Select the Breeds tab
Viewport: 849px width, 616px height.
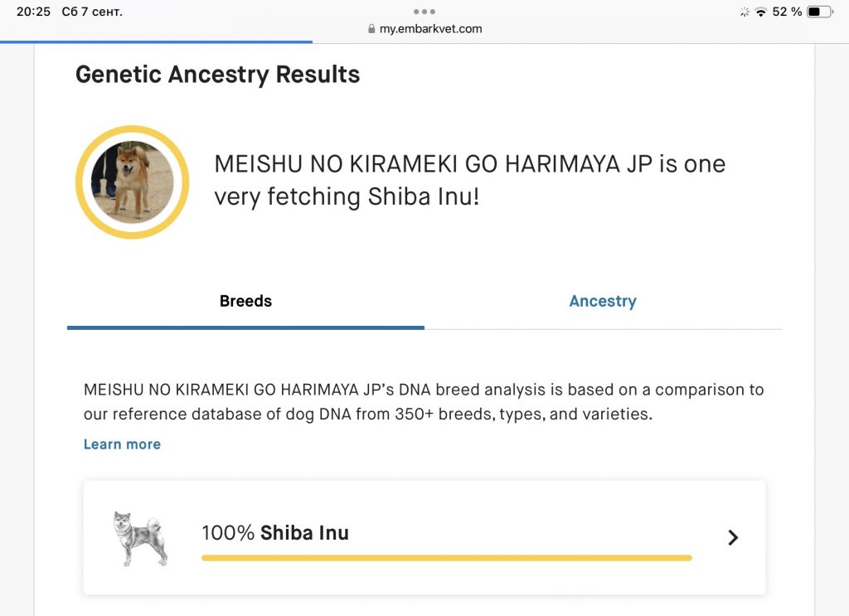click(x=245, y=301)
